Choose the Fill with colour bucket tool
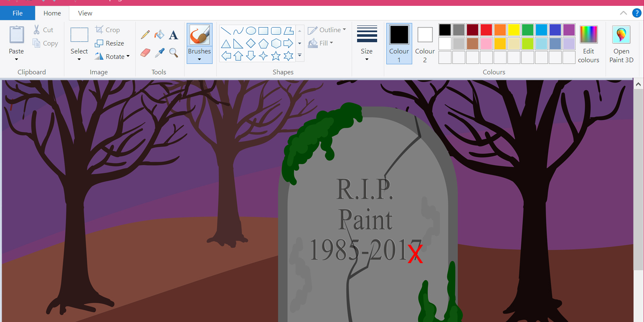 [159, 34]
